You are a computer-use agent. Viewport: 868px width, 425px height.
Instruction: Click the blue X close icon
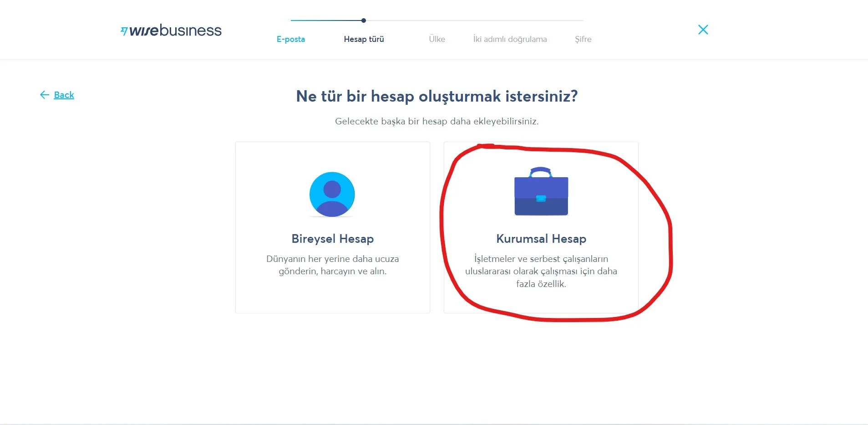[x=703, y=29]
